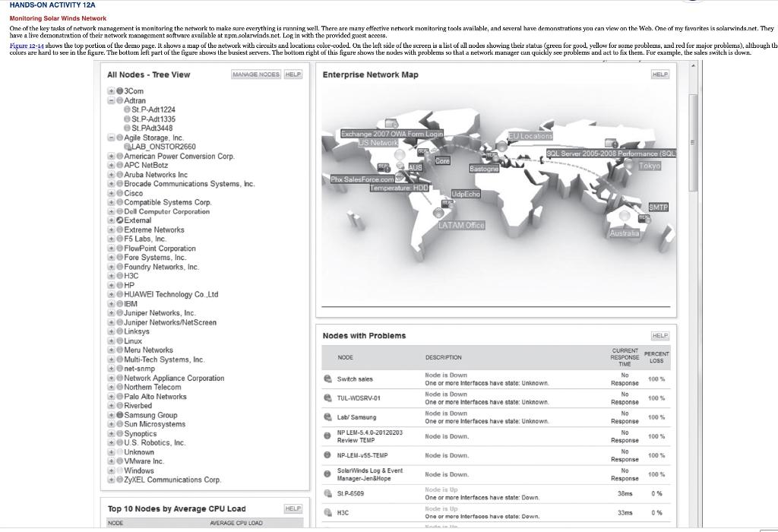The width and height of the screenshot is (778, 532).
Task: Click the PERCENT LOSS column header
Action: click(x=656, y=357)
